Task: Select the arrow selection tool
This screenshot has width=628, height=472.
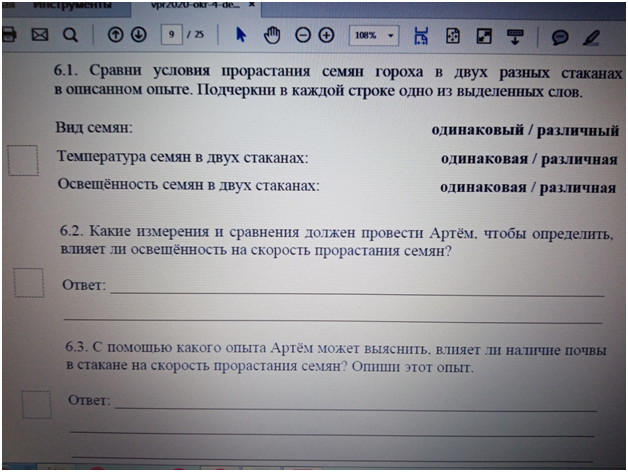Action: 240,35
